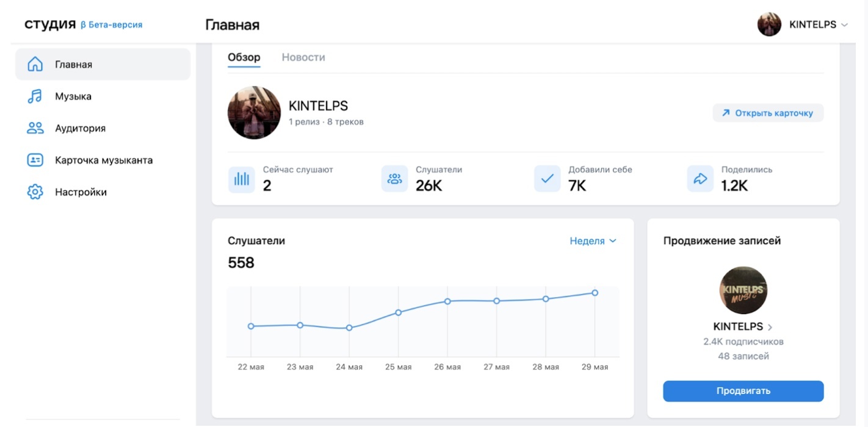This screenshot has height=427, width=868.
Task: Click the Поделились share arrow icon
Action: coord(700,179)
